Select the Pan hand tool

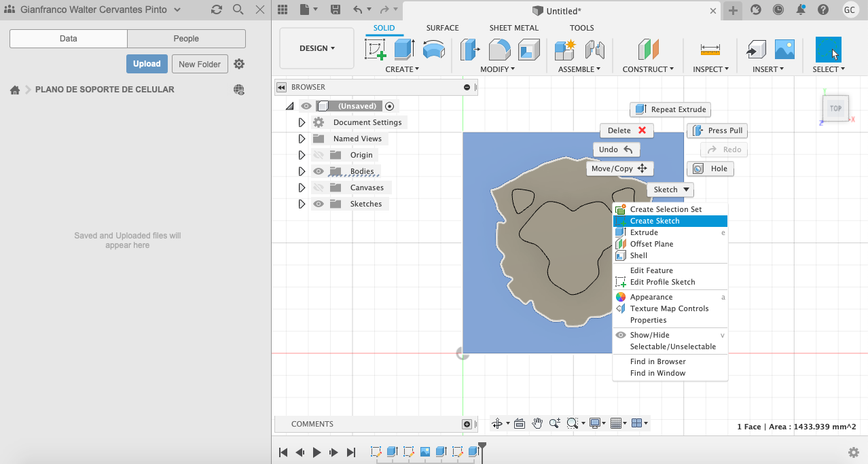click(x=537, y=423)
